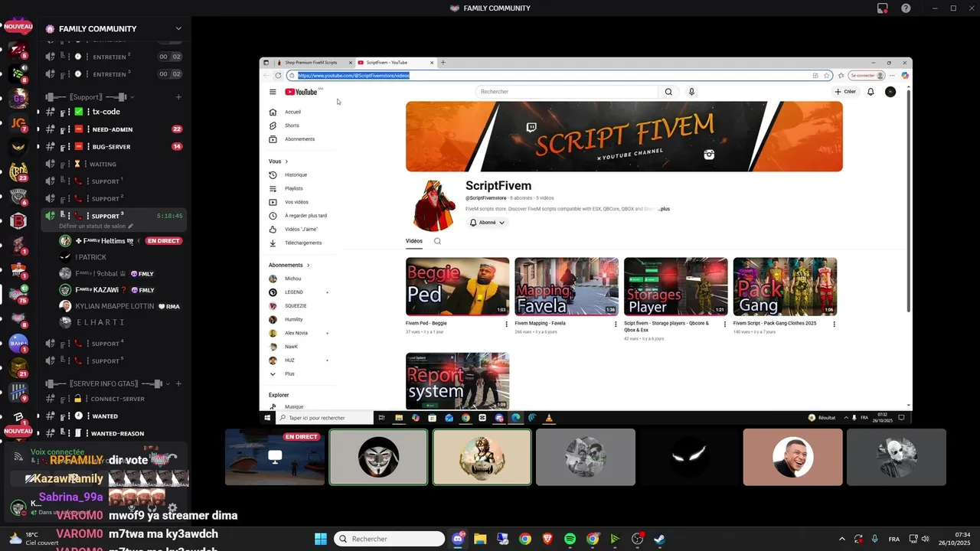
Task: Open the BUG-SERVER channel
Action: coord(113,147)
